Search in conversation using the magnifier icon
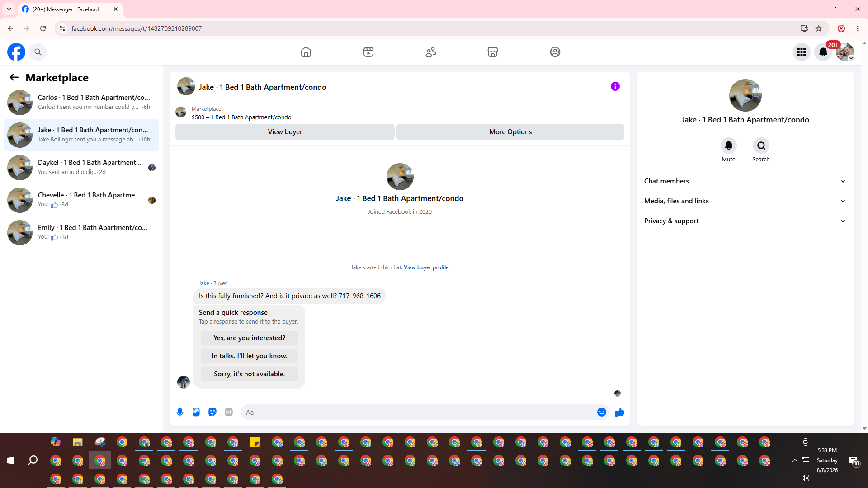Viewport: 868px width, 488px height. point(761,145)
